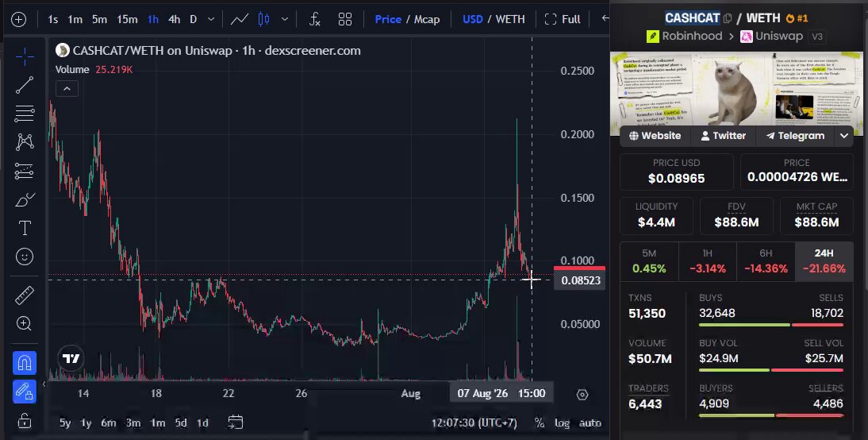Toggle stay in drawing mode
868x440 pixels.
(x=25, y=392)
